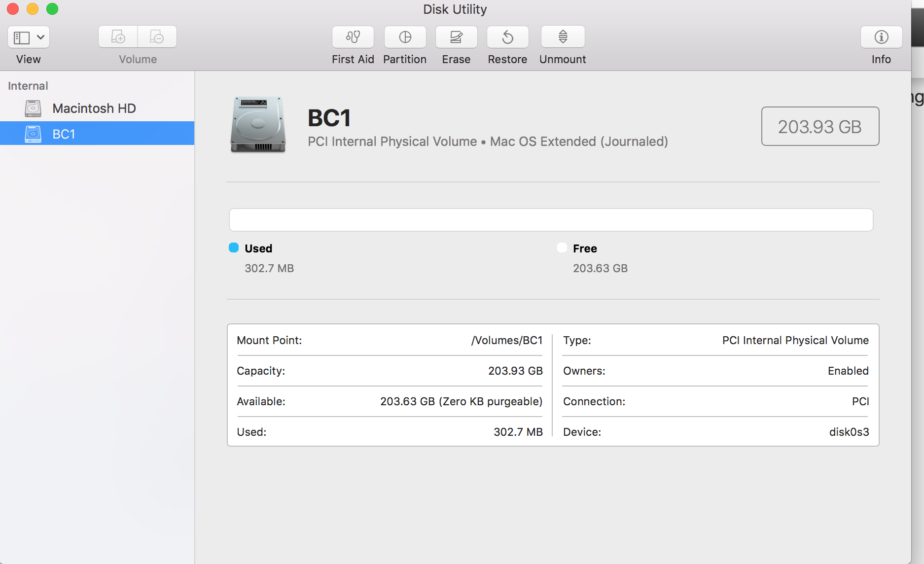Click the large BC1 hard drive image
The image size is (924, 564).
pos(258,124)
